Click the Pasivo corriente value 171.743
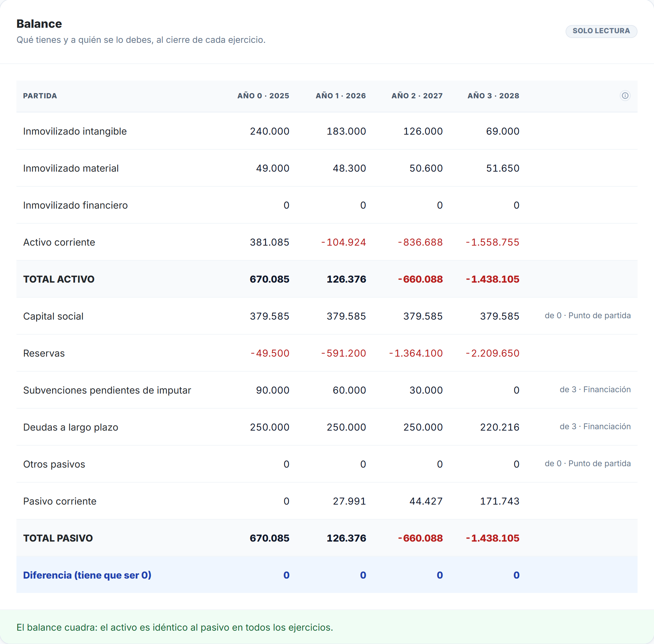 (x=499, y=501)
